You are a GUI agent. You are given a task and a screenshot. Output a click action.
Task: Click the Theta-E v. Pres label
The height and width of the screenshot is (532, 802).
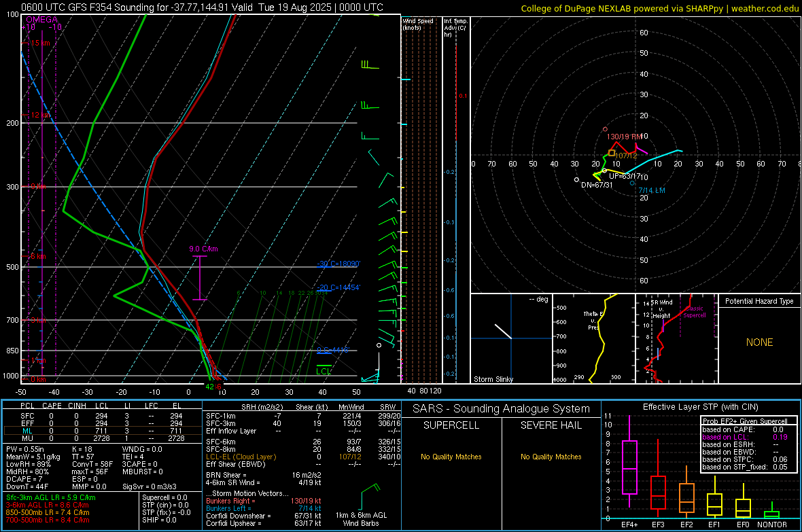coord(593,321)
